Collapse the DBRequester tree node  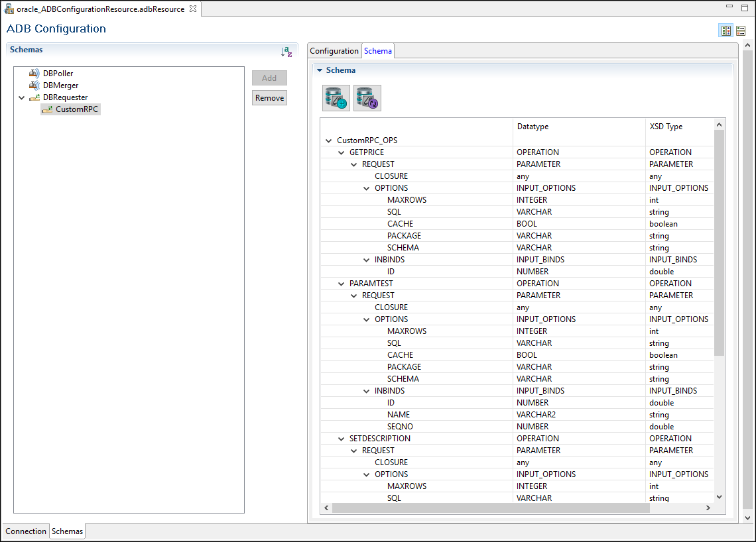pyautogui.click(x=22, y=98)
